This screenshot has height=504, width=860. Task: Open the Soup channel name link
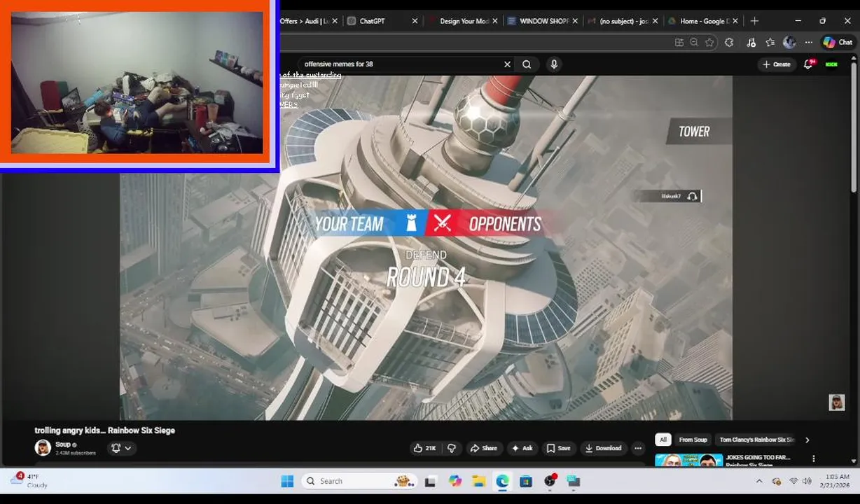(63, 444)
